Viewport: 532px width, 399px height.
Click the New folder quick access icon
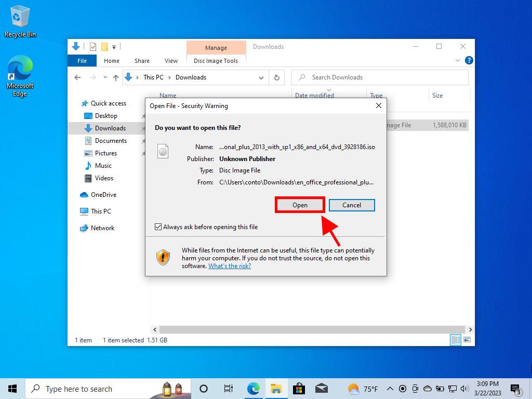tap(104, 46)
